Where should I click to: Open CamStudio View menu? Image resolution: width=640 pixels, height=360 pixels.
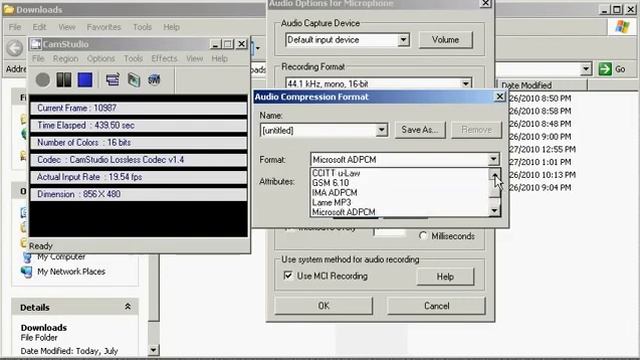coord(194,59)
